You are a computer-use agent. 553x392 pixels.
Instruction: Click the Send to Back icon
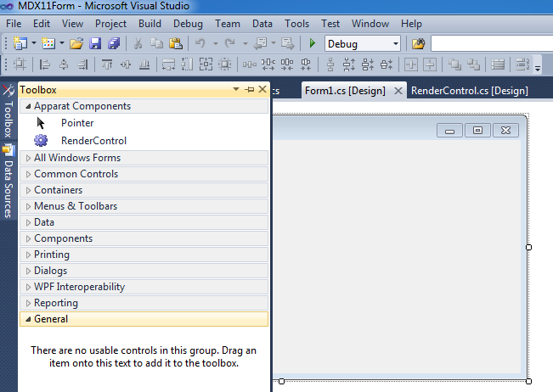point(473,64)
